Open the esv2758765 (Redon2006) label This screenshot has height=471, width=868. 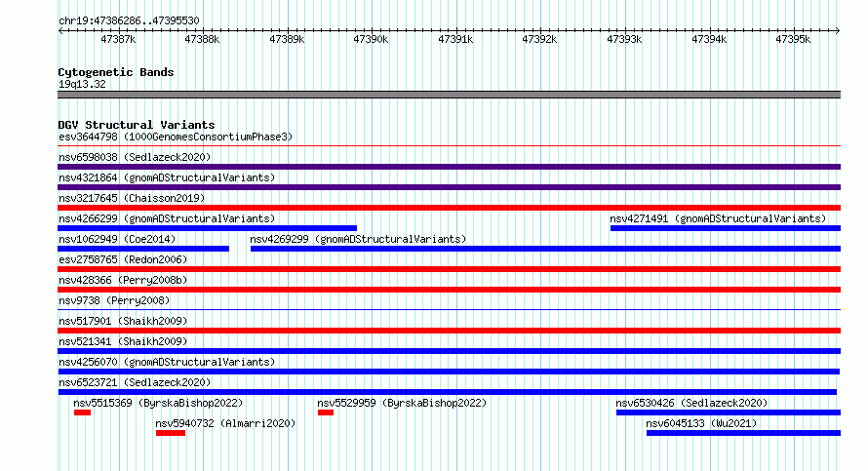click(123, 259)
